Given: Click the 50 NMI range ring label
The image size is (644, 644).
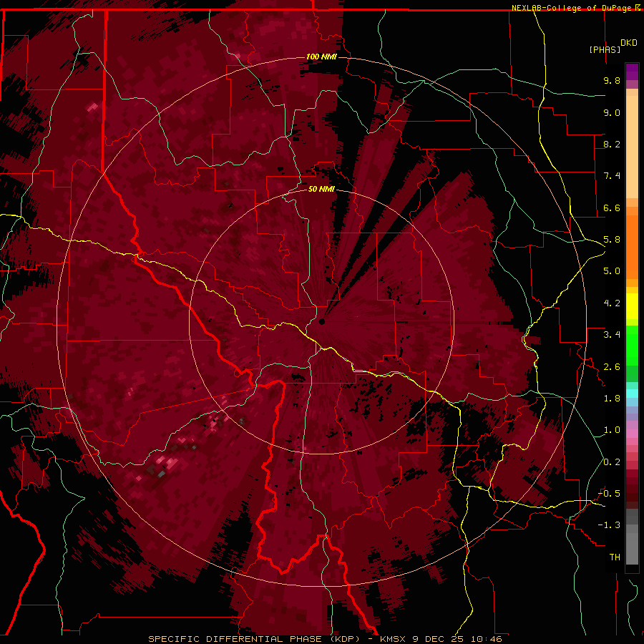Looking at the screenshot, I should coord(321,189).
